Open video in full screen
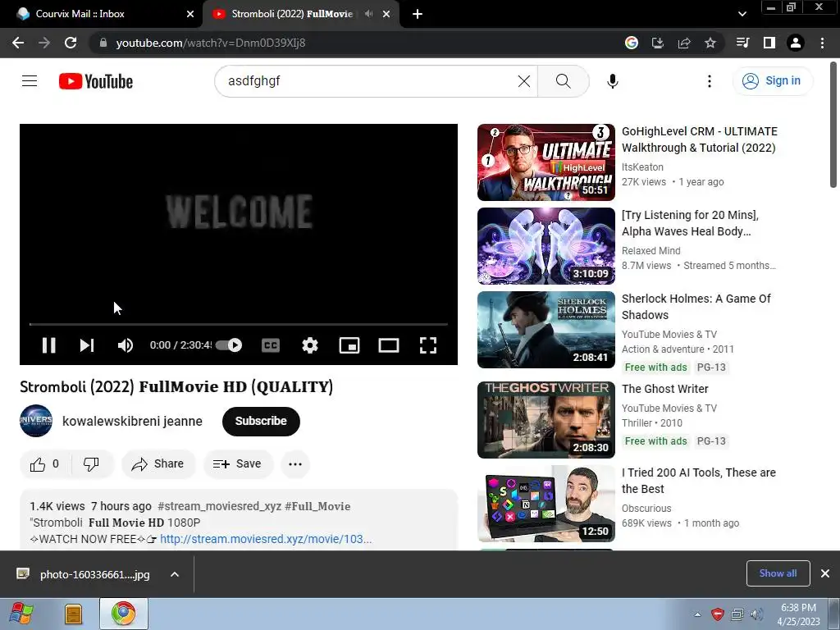Screen dimensions: 840x630 point(428,345)
